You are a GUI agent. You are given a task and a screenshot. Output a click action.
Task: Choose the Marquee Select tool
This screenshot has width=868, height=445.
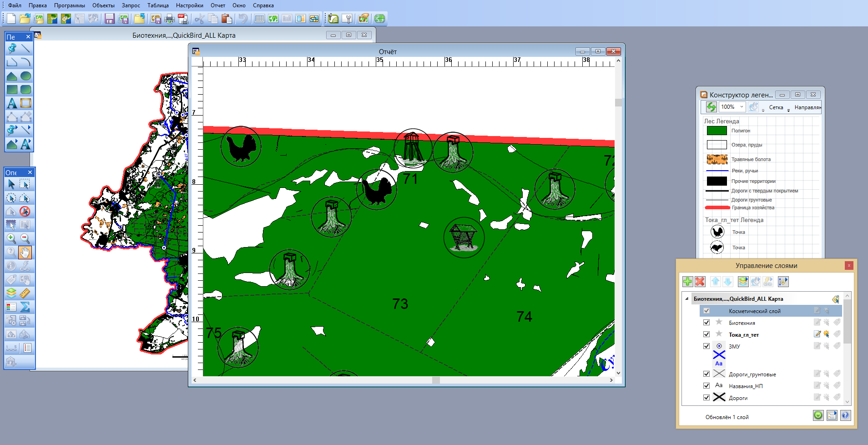tap(25, 184)
